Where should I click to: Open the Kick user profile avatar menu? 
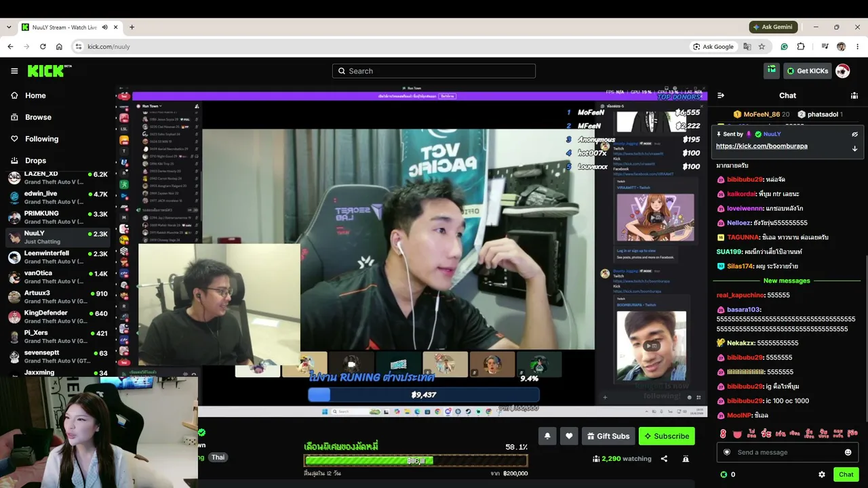(843, 71)
